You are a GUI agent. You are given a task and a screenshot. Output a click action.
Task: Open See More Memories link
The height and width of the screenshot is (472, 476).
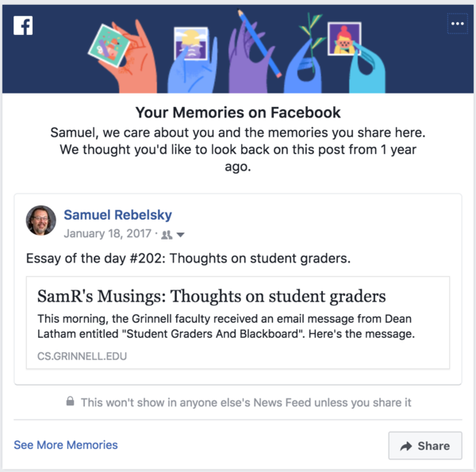[66, 445]
